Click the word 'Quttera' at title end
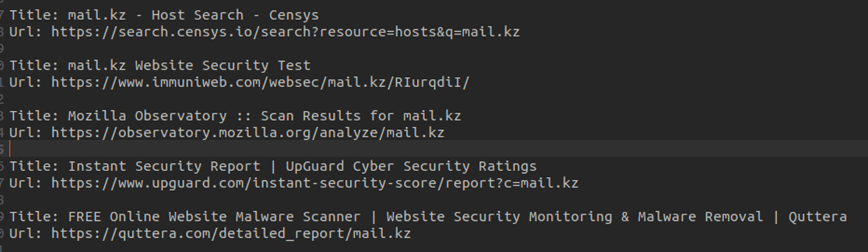Image resolution: width=868 pixels, height=252 pixels. coord(818,216)
